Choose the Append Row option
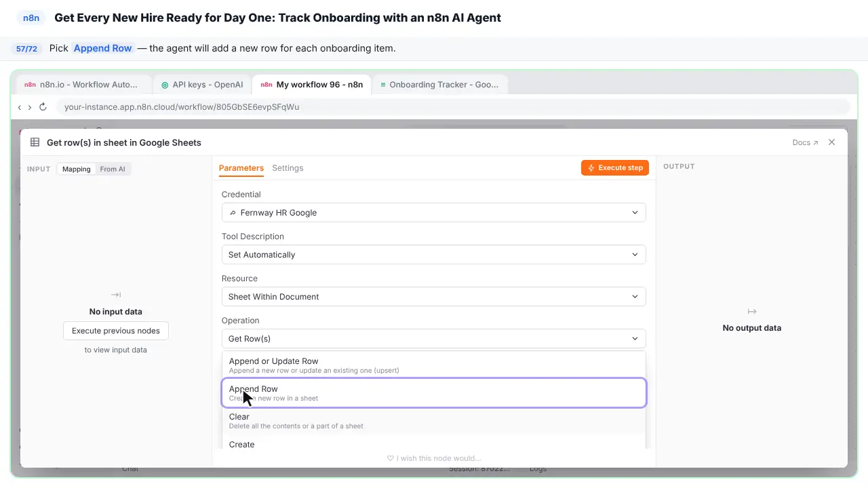Viewport: 868px width, 488px height. [x=433, y=393]
